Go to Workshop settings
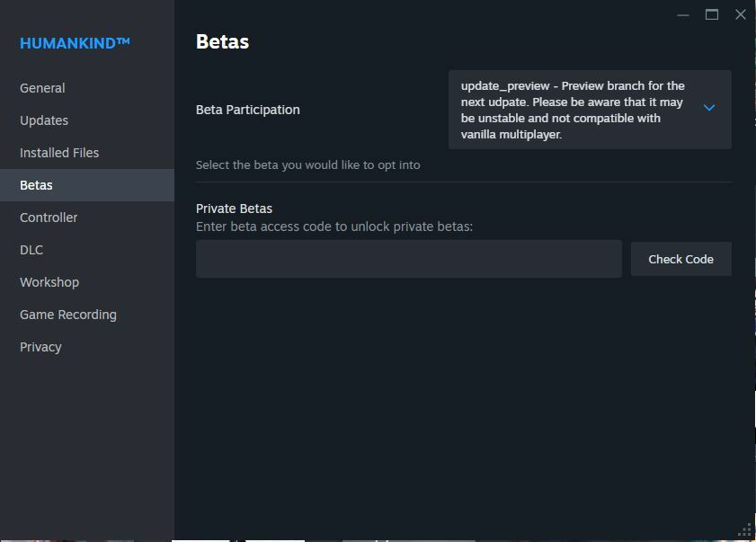 49,282
